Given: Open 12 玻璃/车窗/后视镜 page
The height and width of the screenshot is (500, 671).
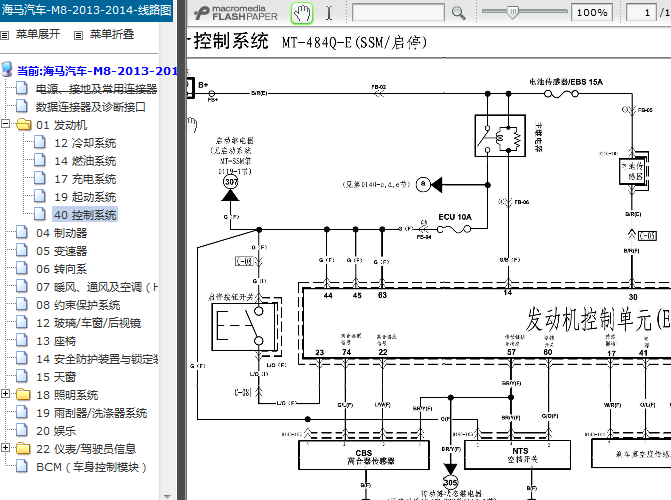Looking at the screenshot, I should (89, 323).
